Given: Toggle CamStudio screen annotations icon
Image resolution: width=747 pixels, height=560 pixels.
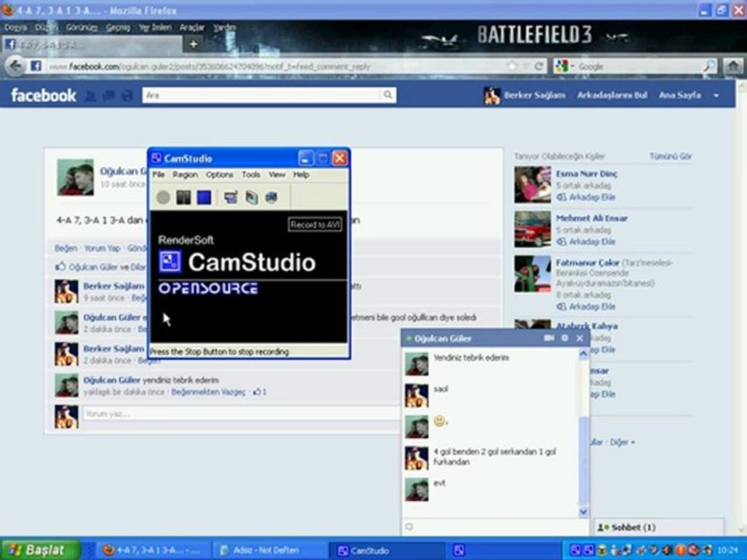Looking at the screenshot, I should 231,197.
